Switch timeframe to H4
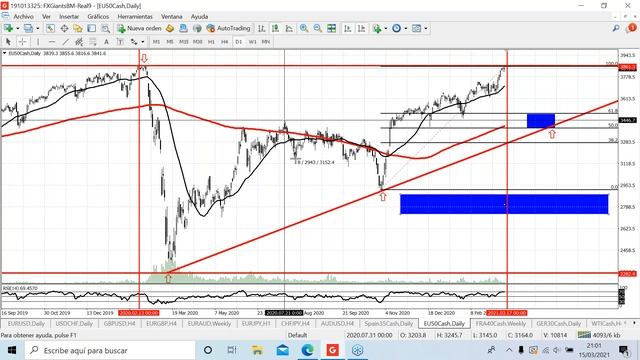640x360 pixels. (224, 42)
